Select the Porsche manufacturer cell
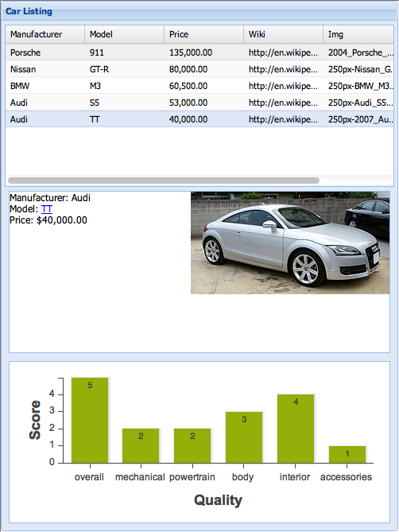The image size is (399, 532). (x=45, y=52)
